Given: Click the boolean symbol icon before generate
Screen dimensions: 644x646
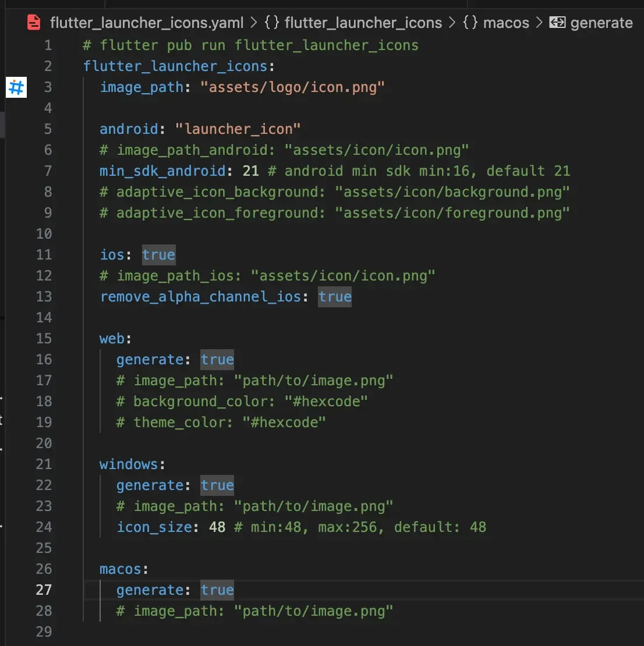Looking at the screenshot, I should tap(557, 22).
